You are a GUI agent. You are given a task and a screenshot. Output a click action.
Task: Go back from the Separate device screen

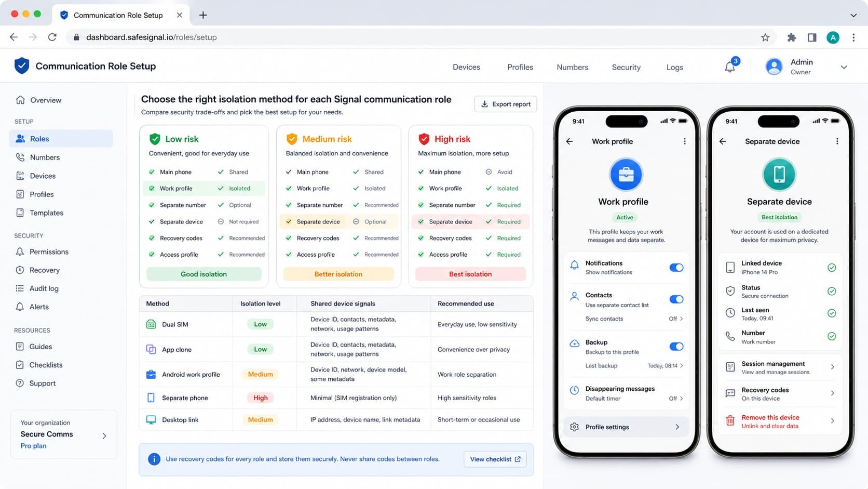[723, 141]
